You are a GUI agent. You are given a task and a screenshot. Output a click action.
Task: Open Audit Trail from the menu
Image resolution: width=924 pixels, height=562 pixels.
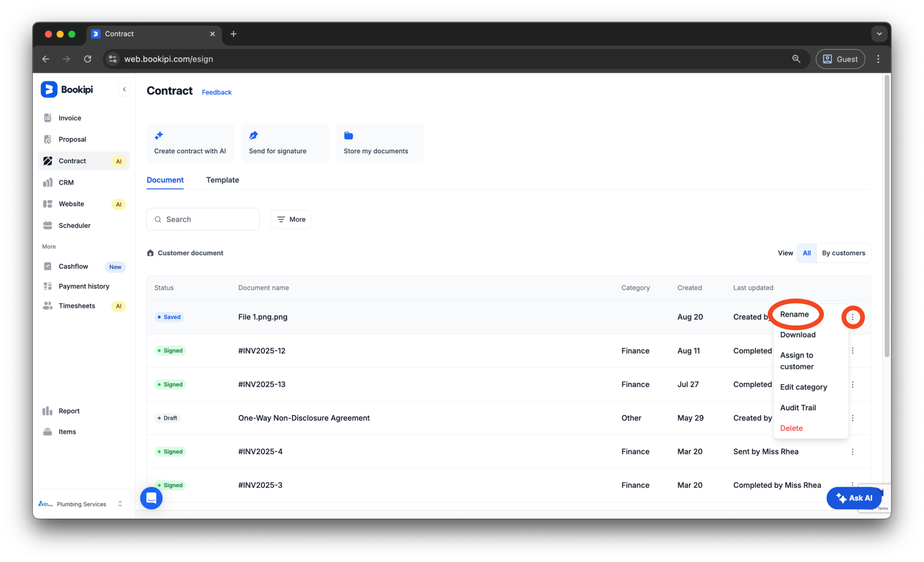[x=798, y=408]
